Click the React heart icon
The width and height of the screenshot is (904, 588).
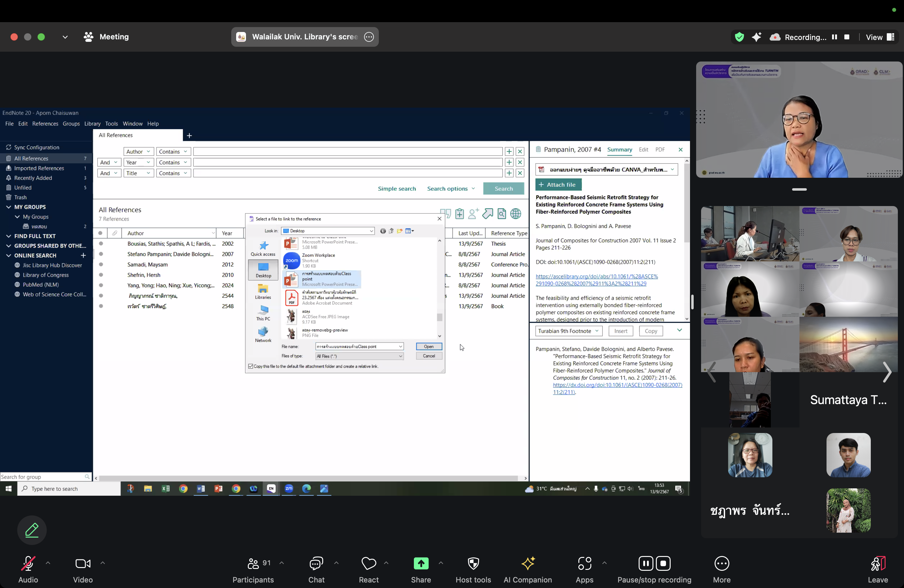[368, 563]
